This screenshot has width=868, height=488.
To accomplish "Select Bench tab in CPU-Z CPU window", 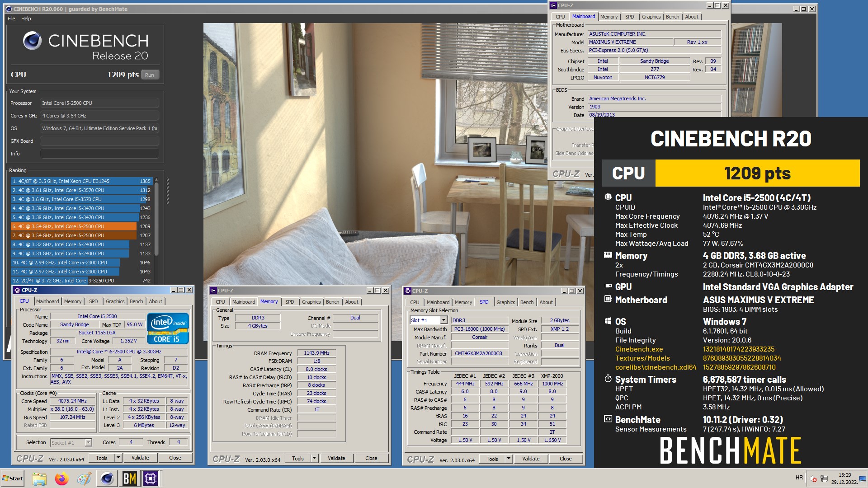I will click(136, 301).
